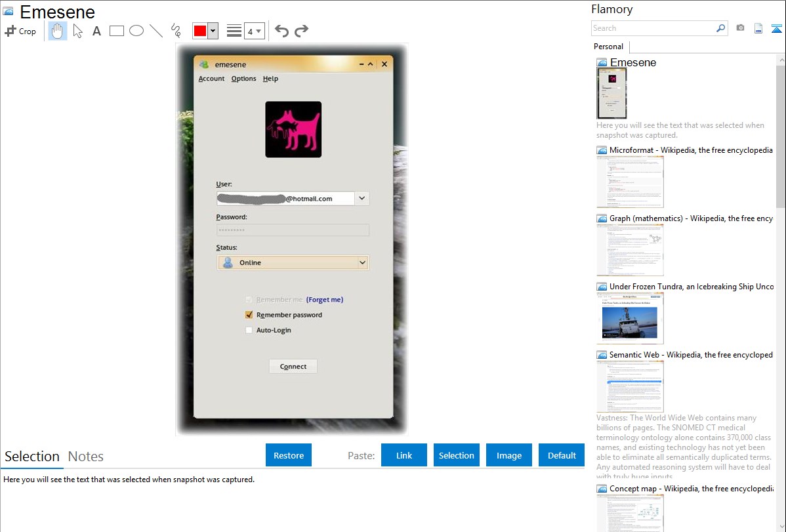Click the Concept map snapshot title
Viewport: 786px width, 532px height.
point(692,488)
